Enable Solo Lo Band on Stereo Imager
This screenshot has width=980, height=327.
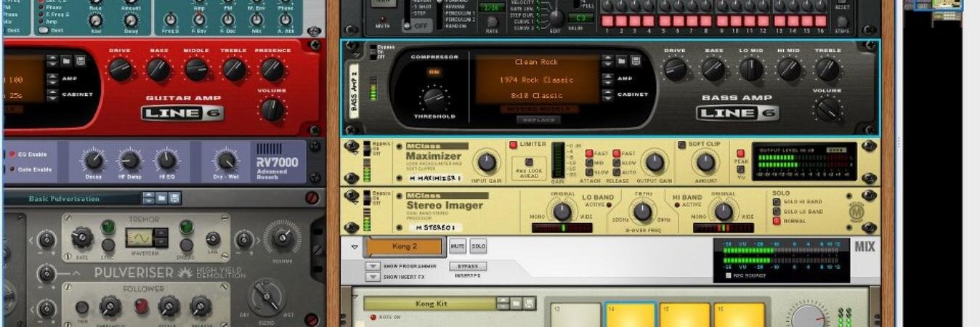coord(777,211)
